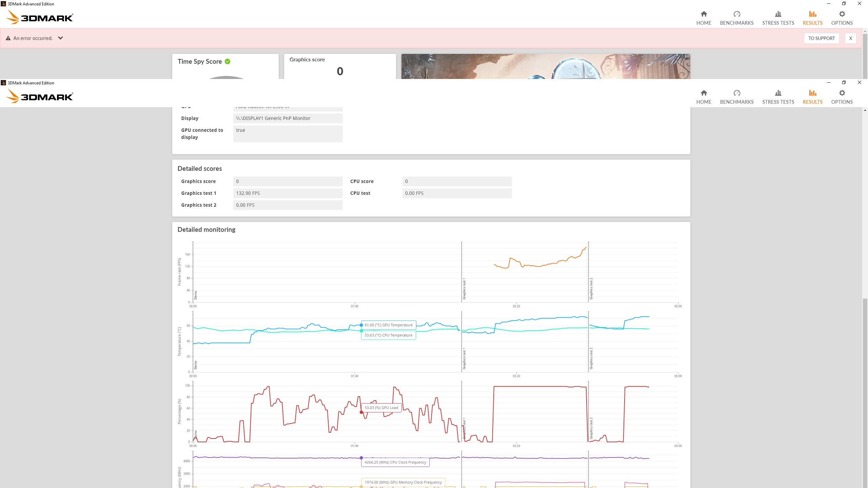868x488 pixels.
Task: Click the GPU Load red data point
Action: [x=361, y=412]
